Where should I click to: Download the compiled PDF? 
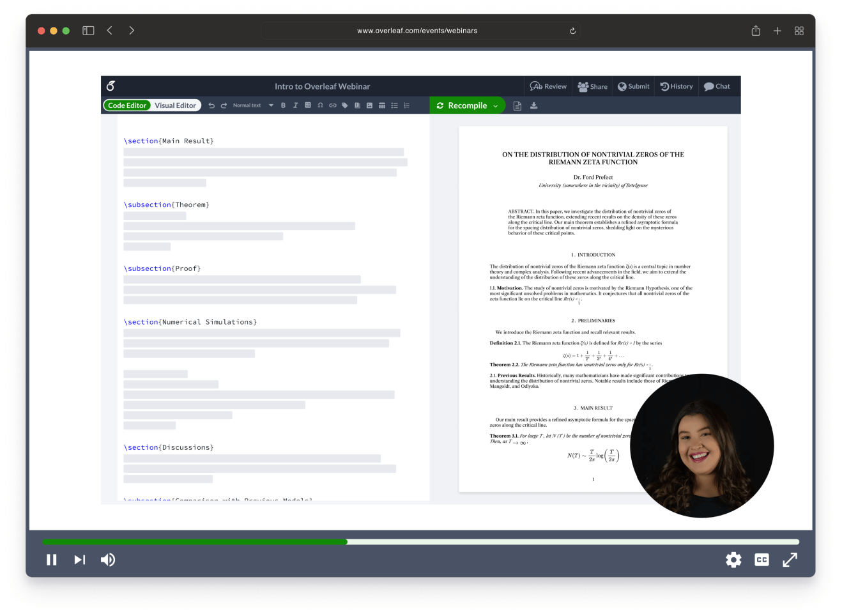point(534,105)
